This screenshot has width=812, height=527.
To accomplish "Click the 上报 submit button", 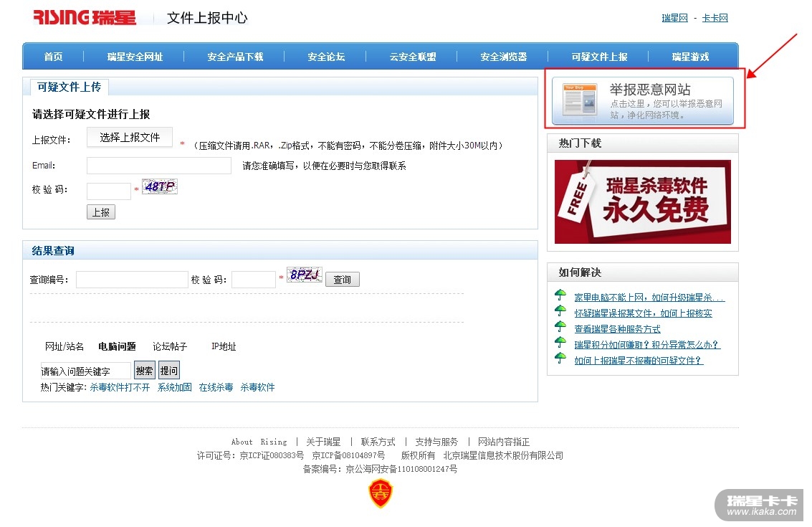I will (x=101, y=212).
